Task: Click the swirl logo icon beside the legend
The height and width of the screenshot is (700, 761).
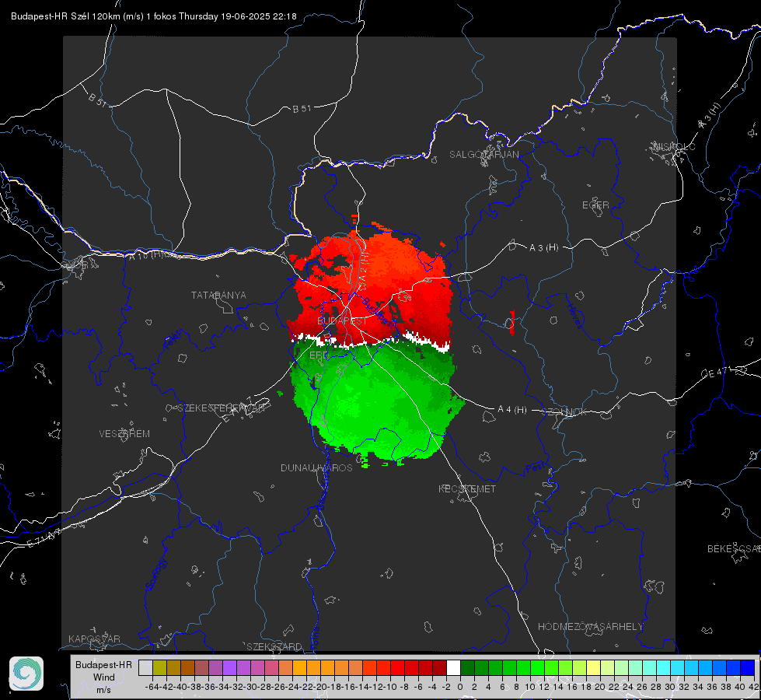Action: (26, 674)
